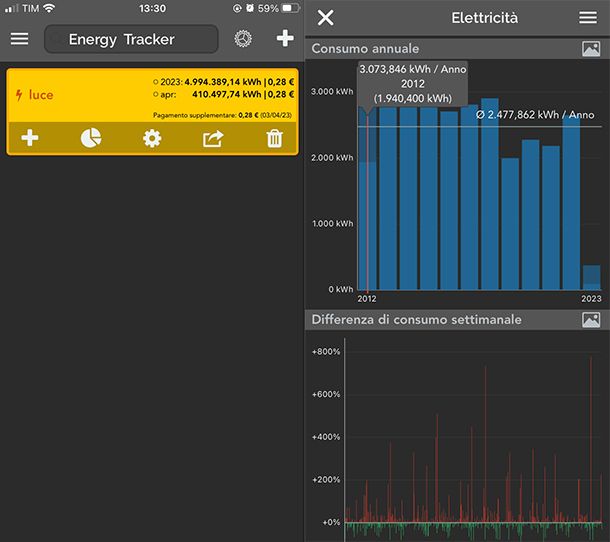Tap the 3.073,846 kWh / Anno tooltip
The height and width of the screenshot is (542, 610).
pos(413,84)
